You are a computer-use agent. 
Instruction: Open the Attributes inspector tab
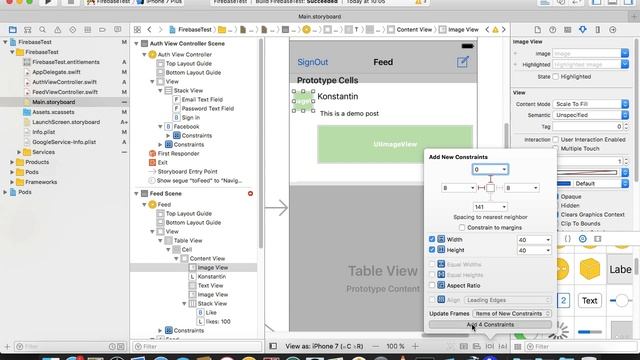(582, 30)
